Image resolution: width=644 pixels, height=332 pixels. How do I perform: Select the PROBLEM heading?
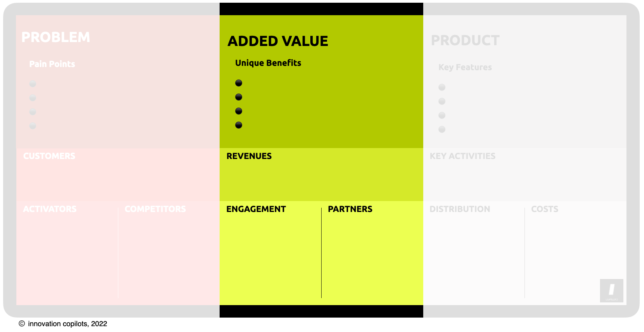pyautogui.click(x=56, y=37)
